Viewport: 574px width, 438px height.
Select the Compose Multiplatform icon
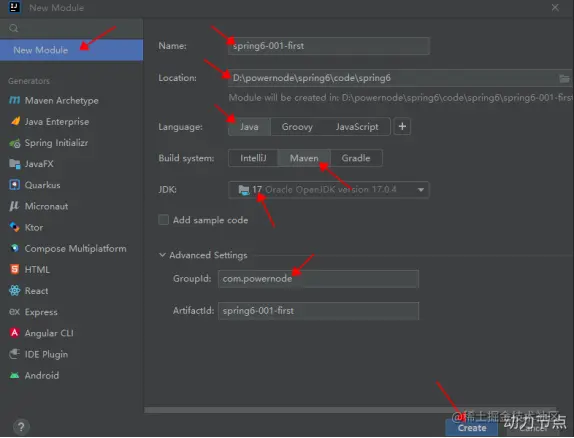(x=15, y=248)
